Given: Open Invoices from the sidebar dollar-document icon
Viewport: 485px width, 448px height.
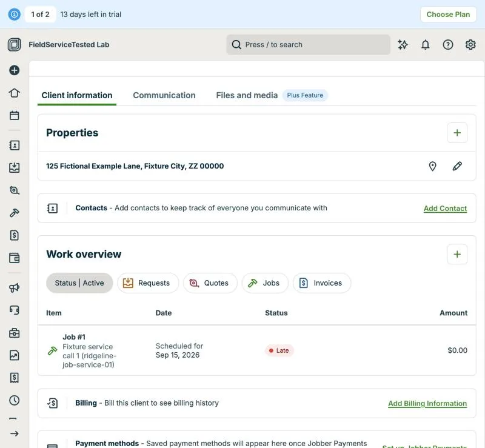Looking at the screenshot, I should [x=14, y=235].
